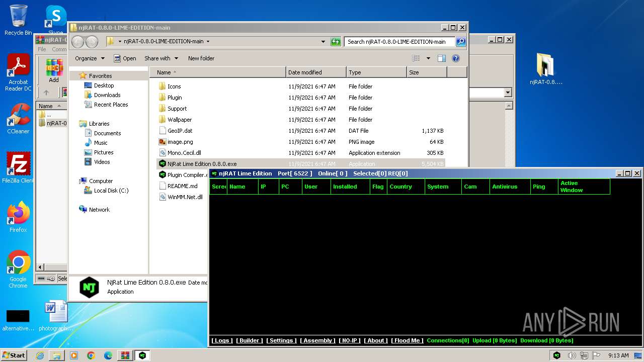Select Desktop under Favorites
The image size is (644, 362).
pyautogui.click(x=104, y=85)
